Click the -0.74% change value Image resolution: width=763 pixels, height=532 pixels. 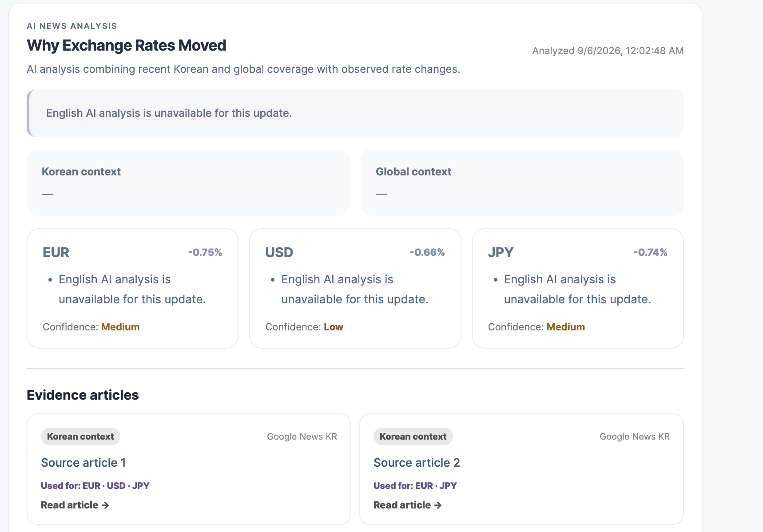(650, 252)
